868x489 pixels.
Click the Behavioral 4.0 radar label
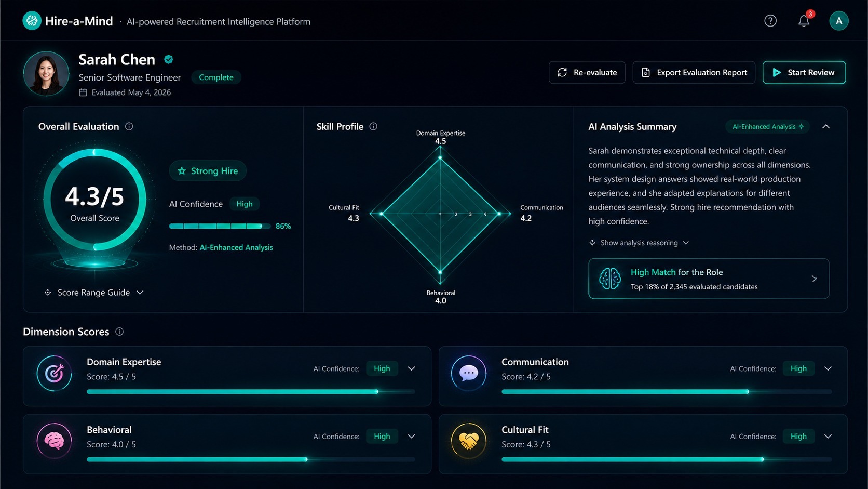coord(441,297)
